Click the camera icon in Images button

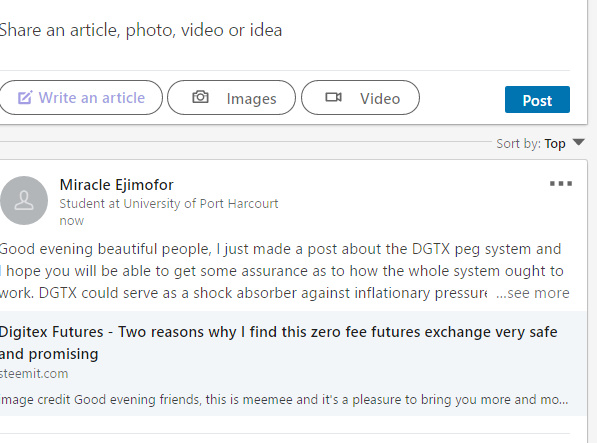(x=200, y=97)
